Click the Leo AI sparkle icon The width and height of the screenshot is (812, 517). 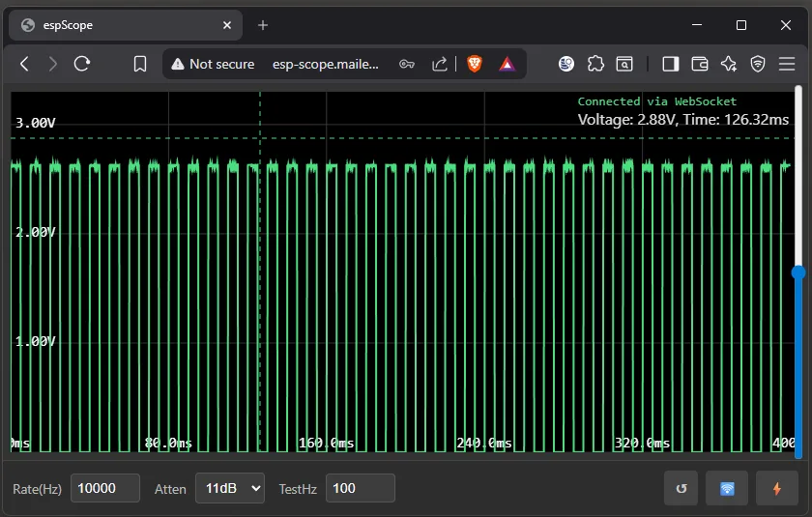(729, 64)
